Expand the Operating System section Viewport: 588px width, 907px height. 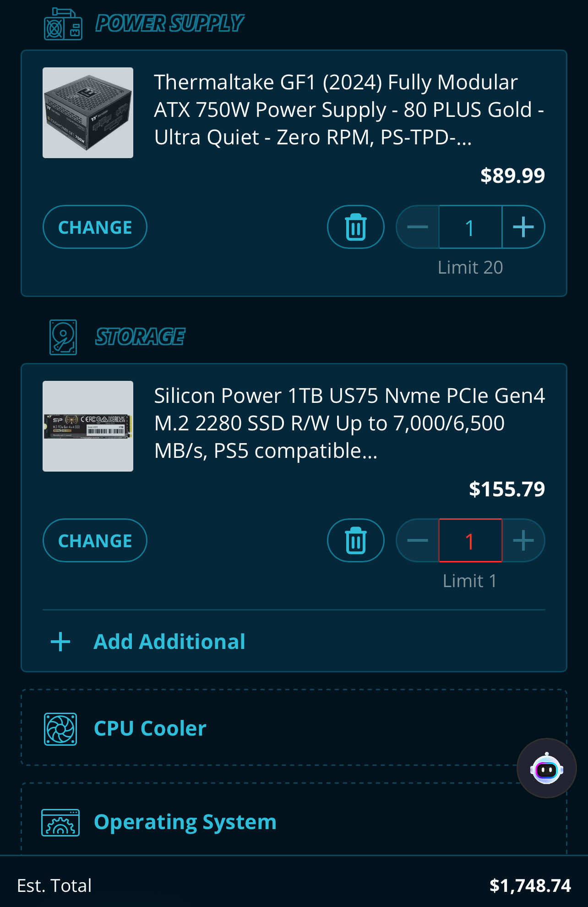point(185,822)
